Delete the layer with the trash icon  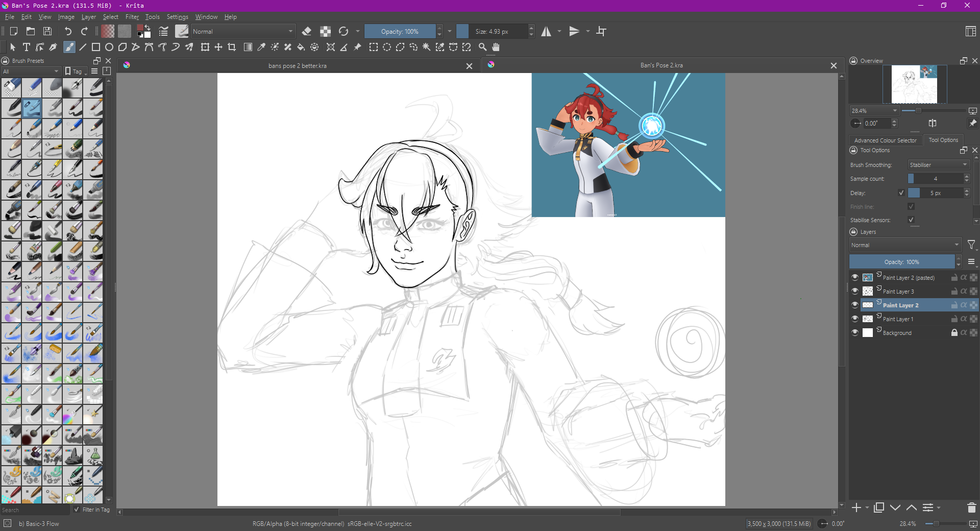pyautogui.click(x=971, y=508)
